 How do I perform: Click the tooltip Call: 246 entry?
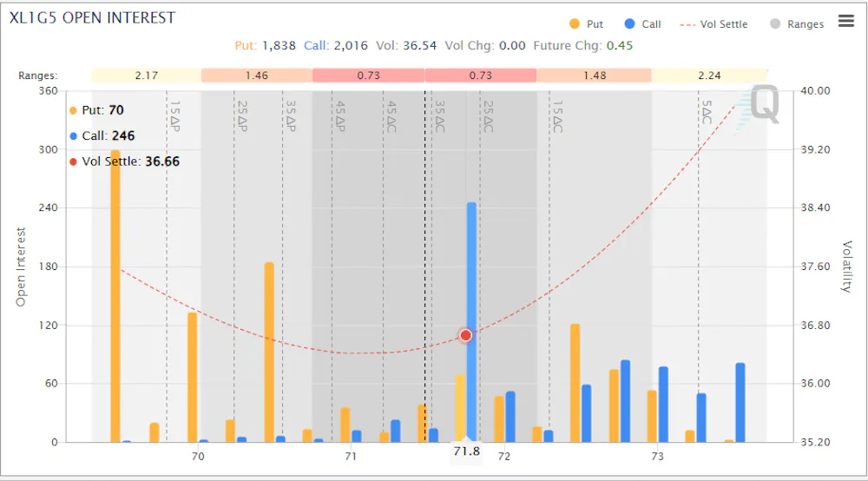(102, 135)
